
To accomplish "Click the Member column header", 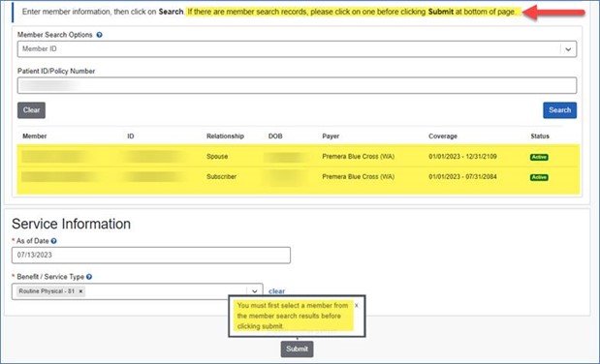I will point(35,136).
